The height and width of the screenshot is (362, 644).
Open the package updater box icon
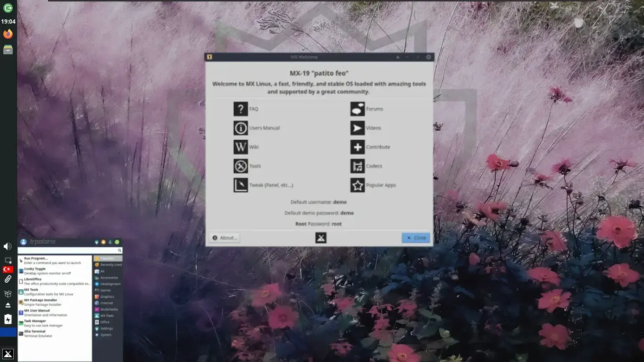8,294
